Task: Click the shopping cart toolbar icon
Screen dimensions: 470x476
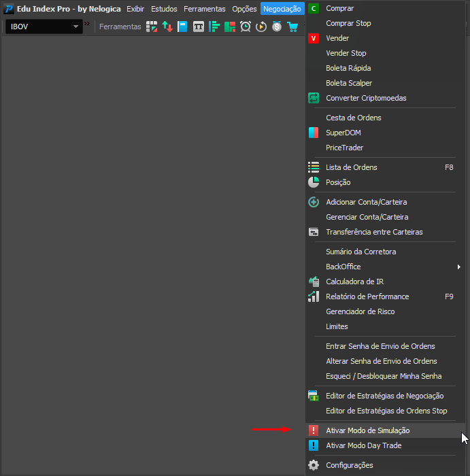Action: [292, 27]
